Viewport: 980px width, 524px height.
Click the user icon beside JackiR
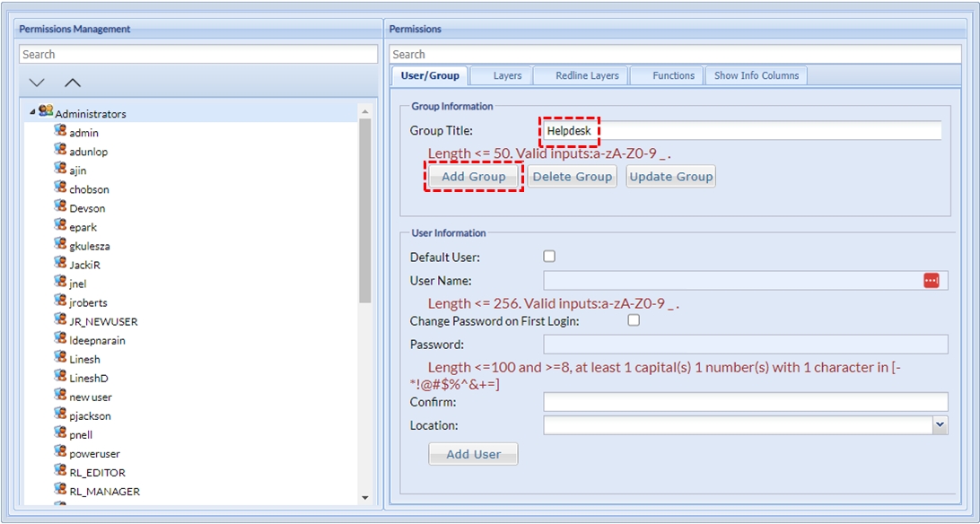point(60,264)
